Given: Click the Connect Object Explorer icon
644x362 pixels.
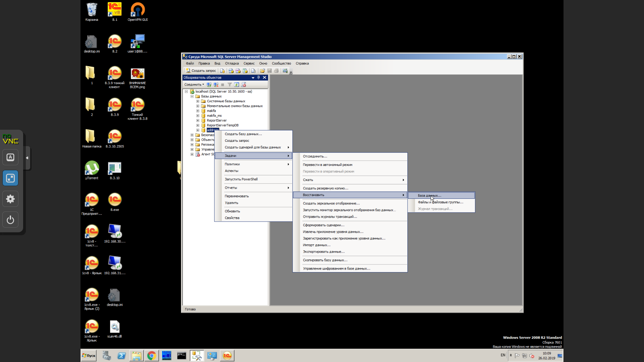Looking at the screenshot, I should click(x=209, y=85).
